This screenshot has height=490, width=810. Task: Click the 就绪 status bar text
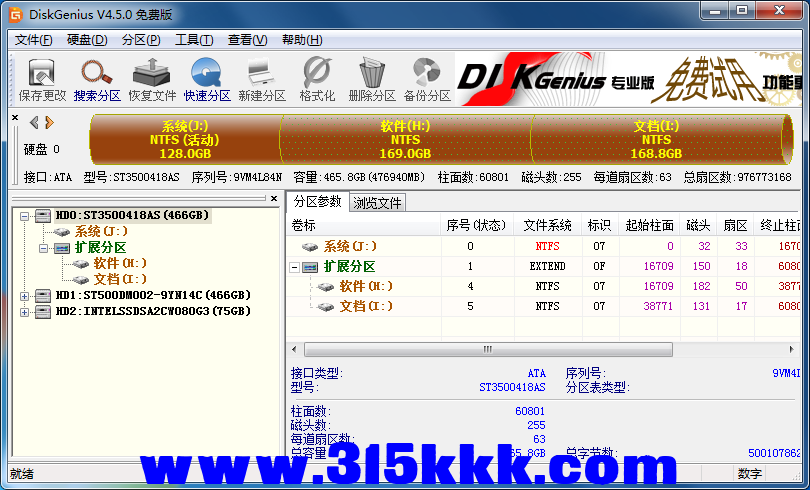(x=22, y=473)
